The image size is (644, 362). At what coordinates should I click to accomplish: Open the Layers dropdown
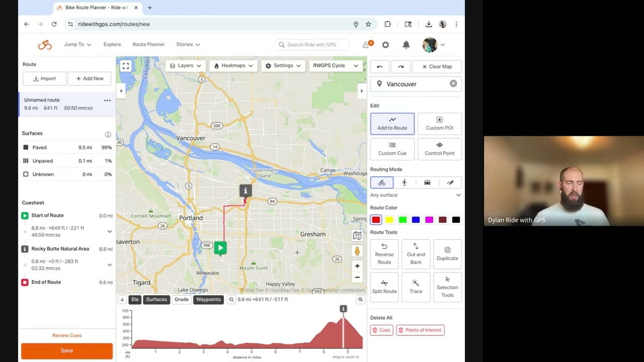186,66
